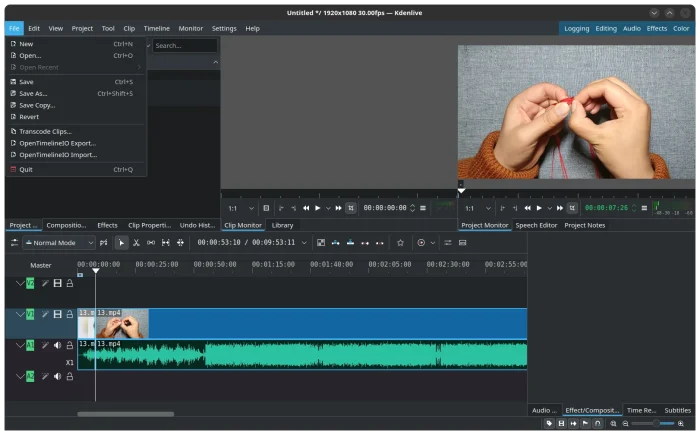
Task: Click the Master button in the timeline
Action: pyautogui.click(x=40, y=265)
